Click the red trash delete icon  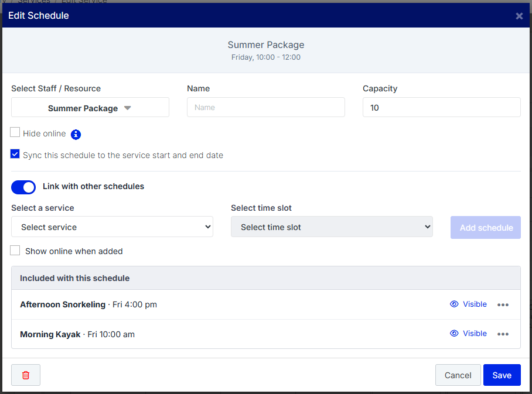pyautogui.click(x=26, y=375)
